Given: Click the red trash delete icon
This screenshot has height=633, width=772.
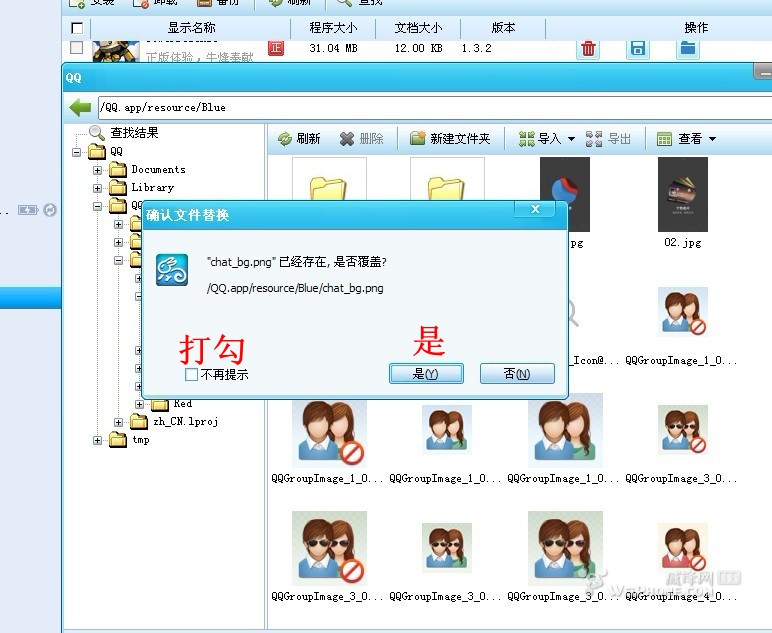Looking at the screenshot, I should coord(589,48).
